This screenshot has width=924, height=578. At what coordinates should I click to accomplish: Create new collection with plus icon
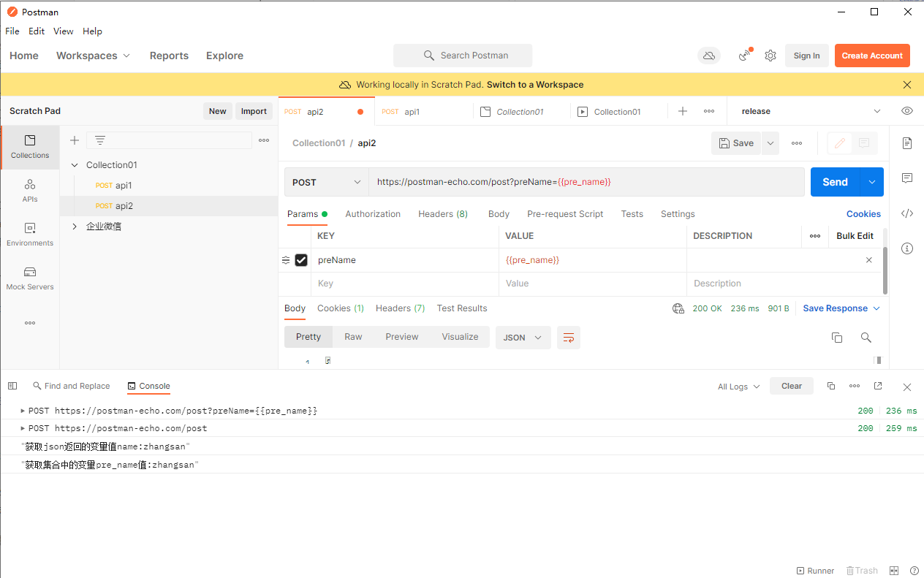coord(74,140)
